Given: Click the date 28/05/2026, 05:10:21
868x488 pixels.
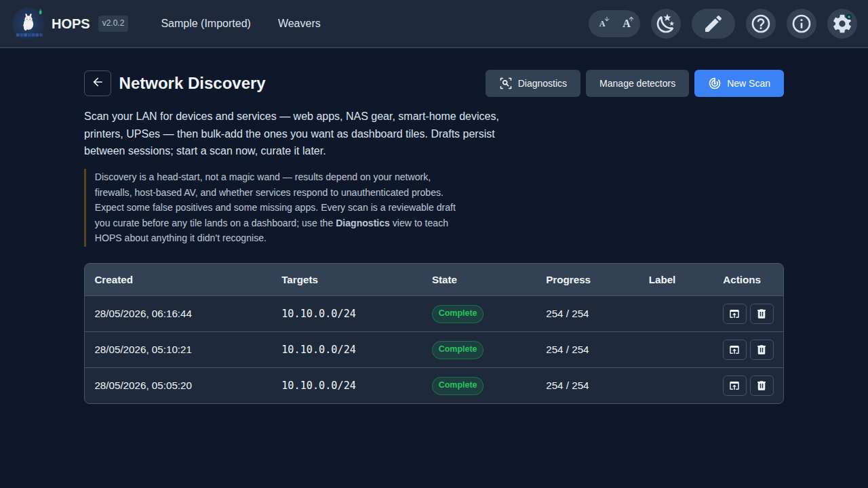Looking at the screenshot, I should click(143, 350).
